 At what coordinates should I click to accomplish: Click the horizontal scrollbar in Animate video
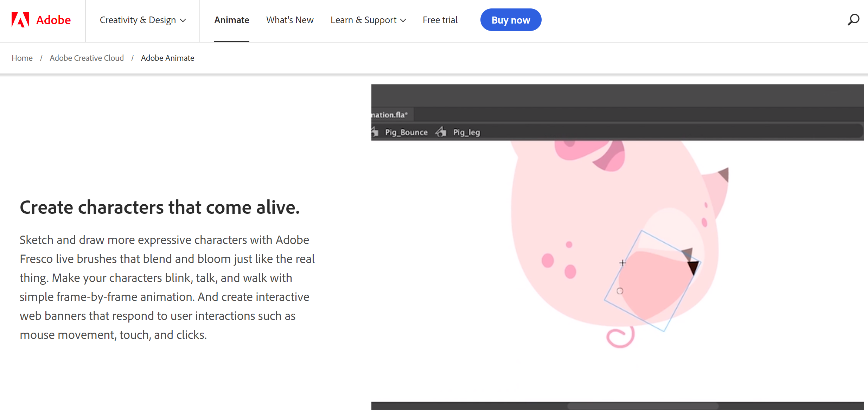(643, 406)
